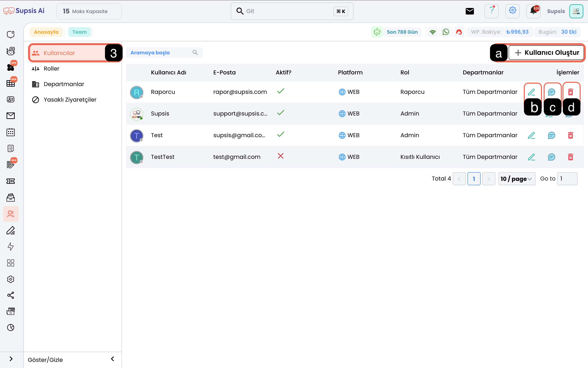Select Departmanlar in the side menu
The height and width of the screenshot is (368, 588).
64,84
